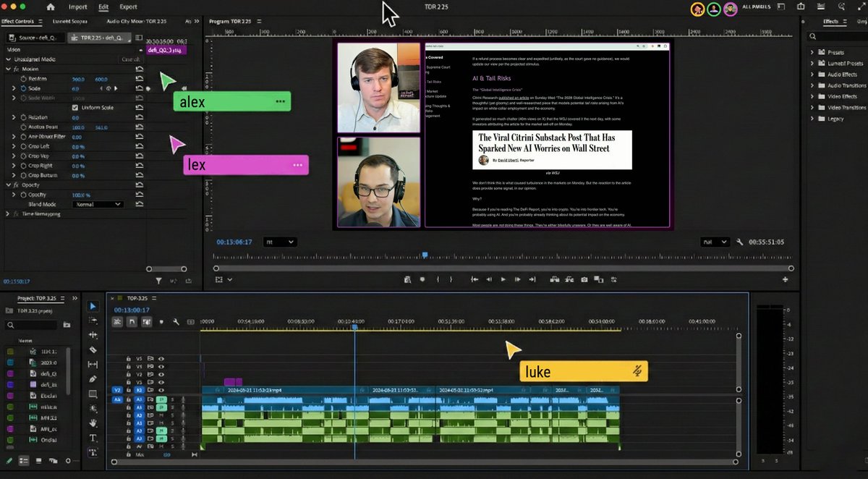Select the Type tool
868x479 pixels.
(93, 438)
